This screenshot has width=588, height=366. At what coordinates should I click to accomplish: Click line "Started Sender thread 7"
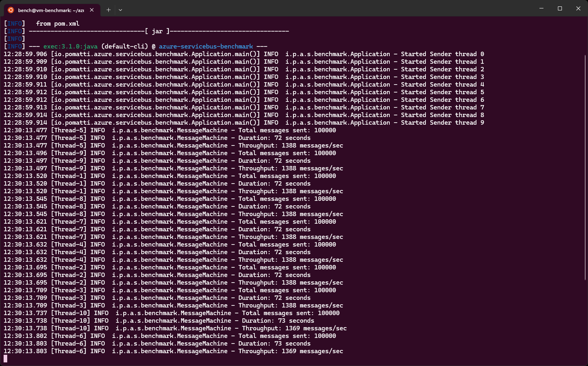(244, 107)
